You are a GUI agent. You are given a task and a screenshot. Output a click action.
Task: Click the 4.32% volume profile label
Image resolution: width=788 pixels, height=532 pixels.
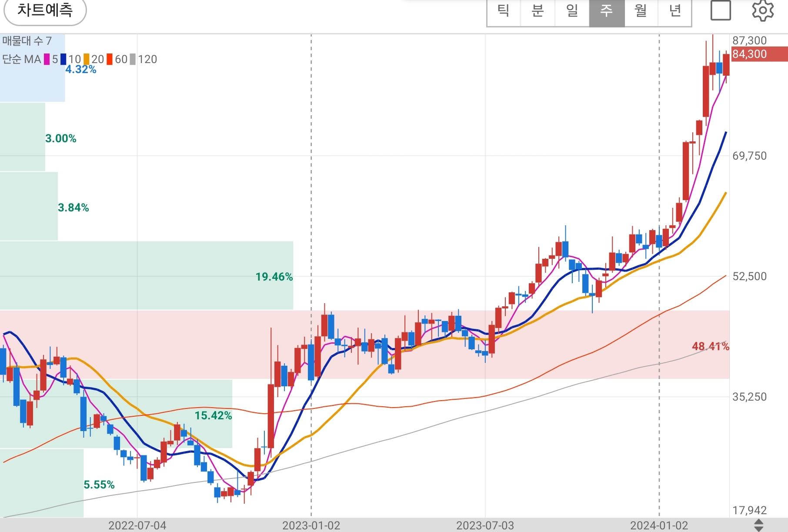coord(81,69)
